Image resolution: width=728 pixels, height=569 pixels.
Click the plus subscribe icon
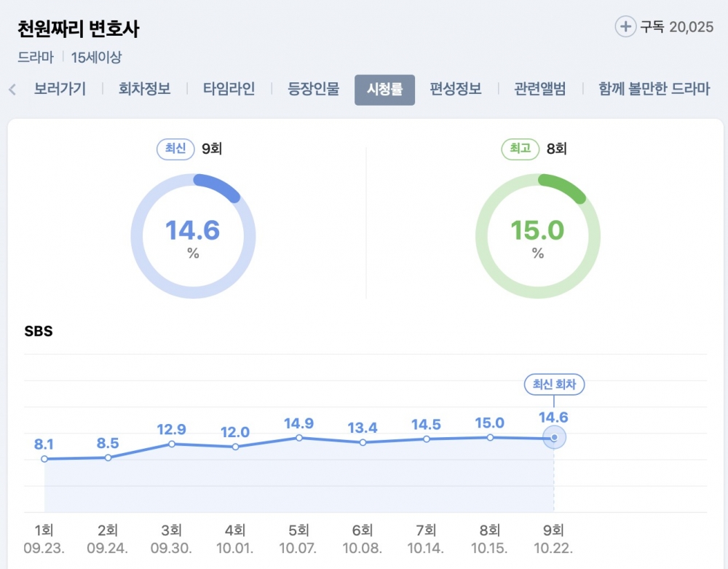(x=625, y=27)
